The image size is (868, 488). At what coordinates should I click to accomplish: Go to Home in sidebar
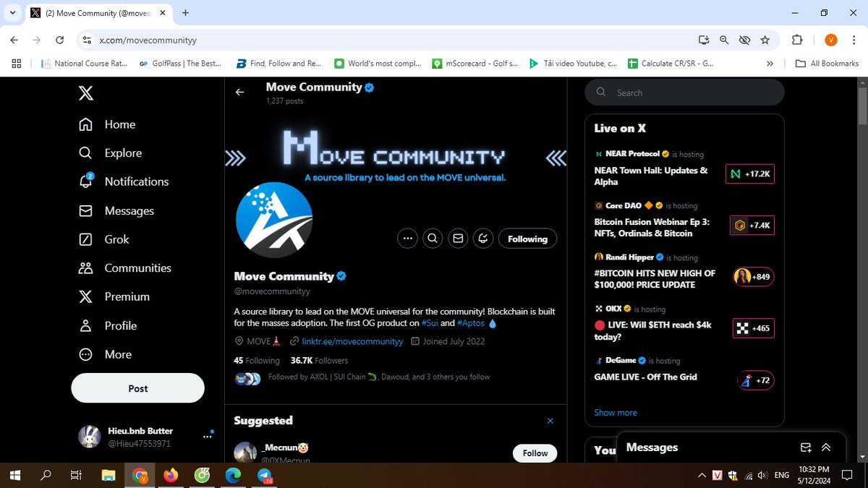coord(107,124)
